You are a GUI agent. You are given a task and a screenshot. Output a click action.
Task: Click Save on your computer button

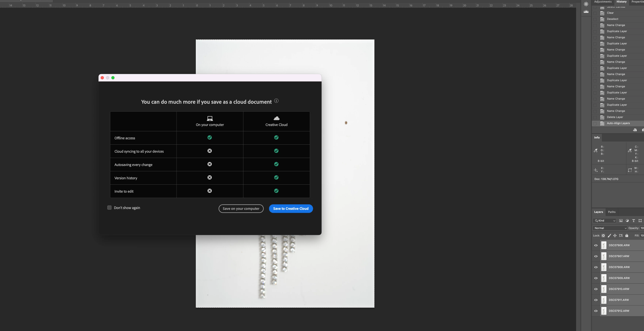(x=241, y=209)
